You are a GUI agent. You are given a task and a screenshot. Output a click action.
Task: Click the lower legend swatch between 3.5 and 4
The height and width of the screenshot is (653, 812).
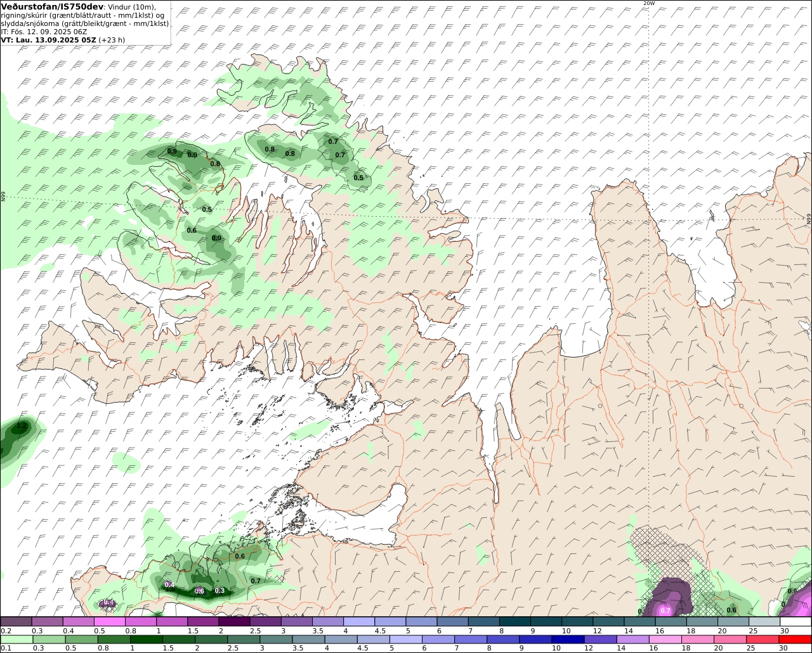point(308,640)
